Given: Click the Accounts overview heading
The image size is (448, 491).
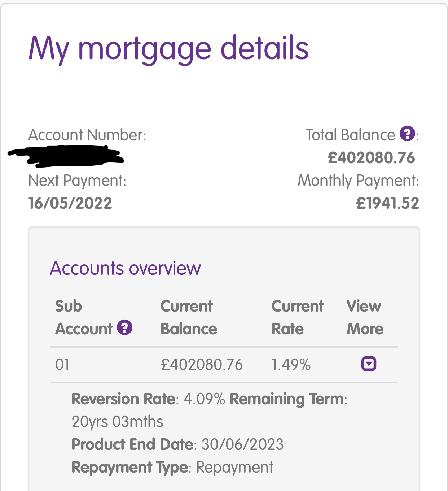Looking at the screenshot, I should pos(126,268).
